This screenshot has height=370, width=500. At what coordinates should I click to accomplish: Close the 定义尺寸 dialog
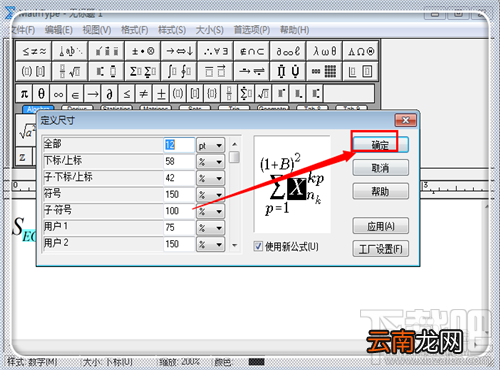tap(405, 120)
